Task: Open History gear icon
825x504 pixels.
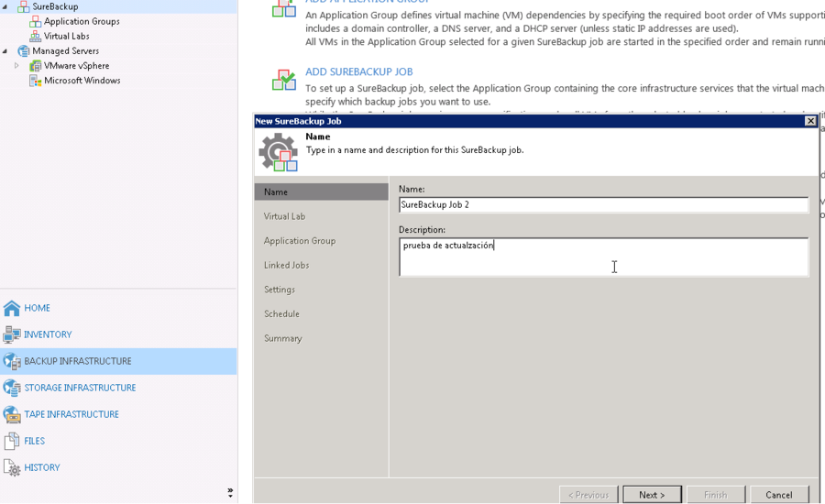Action: [x=12, y=468]
